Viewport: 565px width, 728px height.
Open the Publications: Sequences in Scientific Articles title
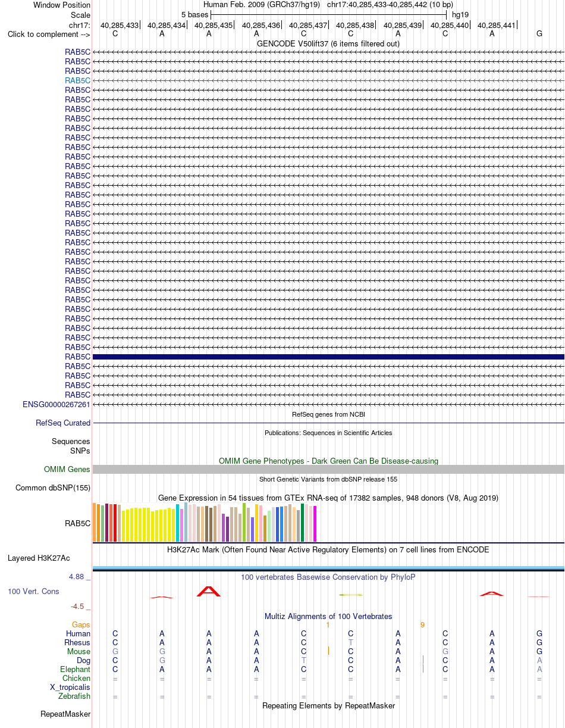tap(328, 433)
